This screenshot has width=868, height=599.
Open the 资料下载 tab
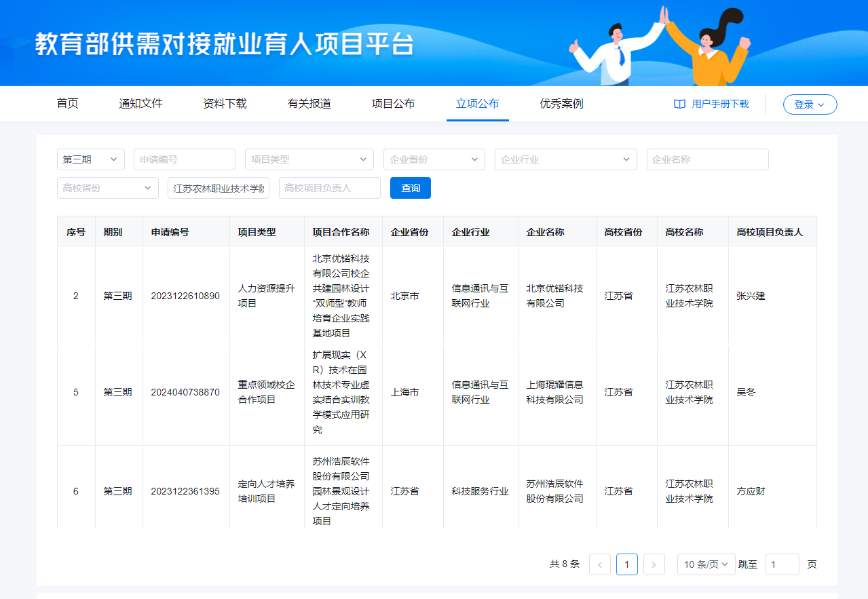pyautogui.click(x=225, y=104)
